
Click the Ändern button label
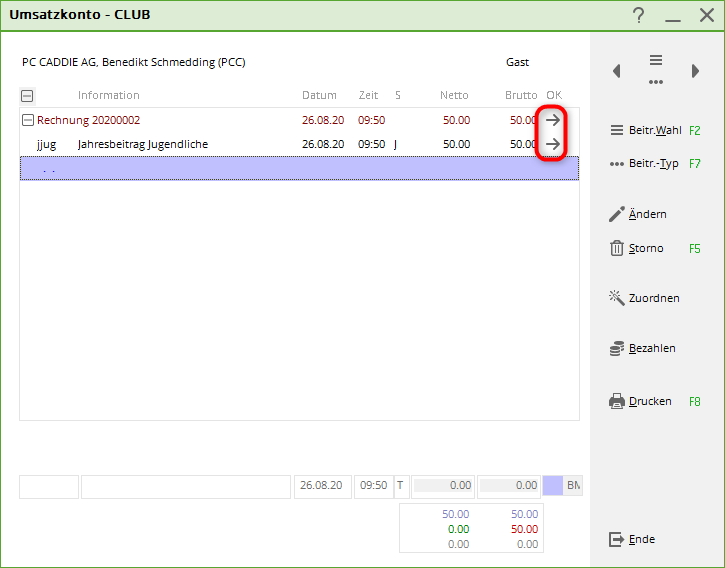tap(647, 214)
